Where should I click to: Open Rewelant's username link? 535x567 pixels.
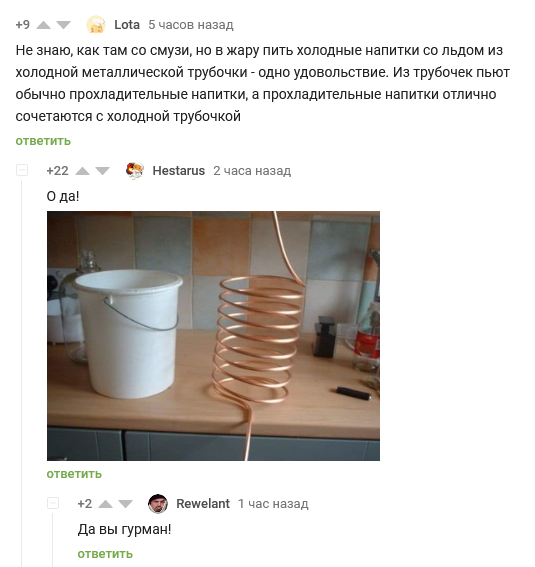point(203,503)
